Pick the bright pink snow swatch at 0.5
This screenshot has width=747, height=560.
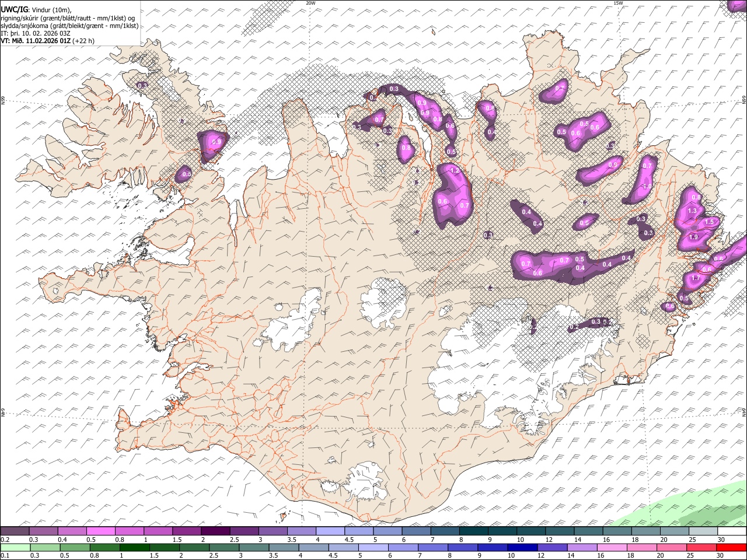[x=100, y=531]
